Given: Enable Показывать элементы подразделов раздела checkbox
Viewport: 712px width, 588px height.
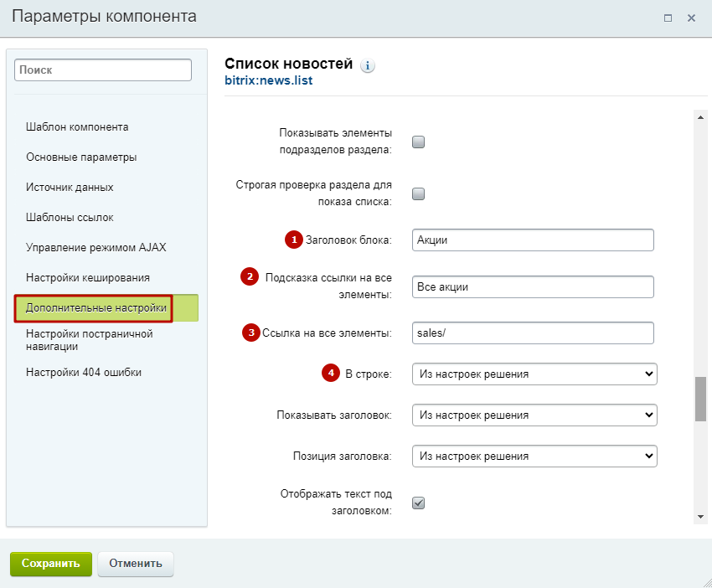Looking at the screenshot, I should pyautogui.click(x=418, y=142).
